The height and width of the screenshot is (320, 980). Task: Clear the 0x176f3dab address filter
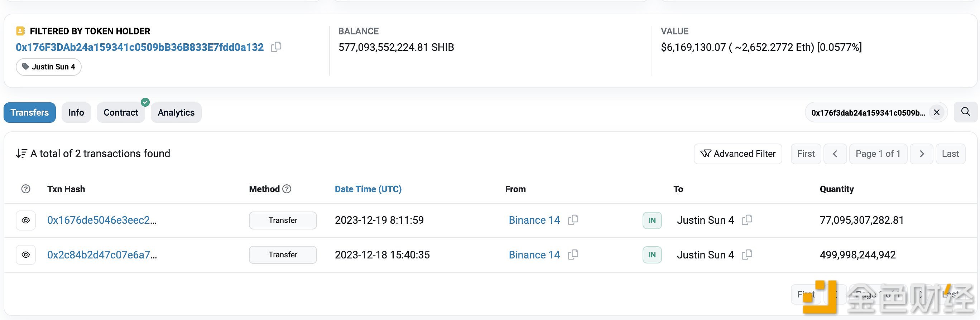coord(936,112)
